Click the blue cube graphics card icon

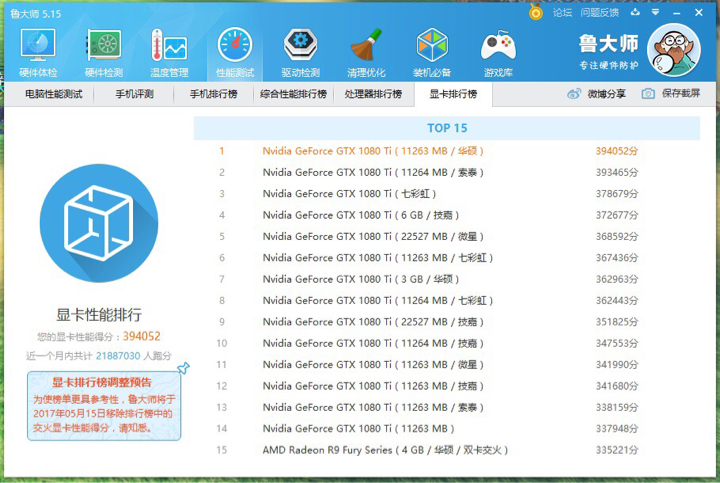tap(99, 223)
